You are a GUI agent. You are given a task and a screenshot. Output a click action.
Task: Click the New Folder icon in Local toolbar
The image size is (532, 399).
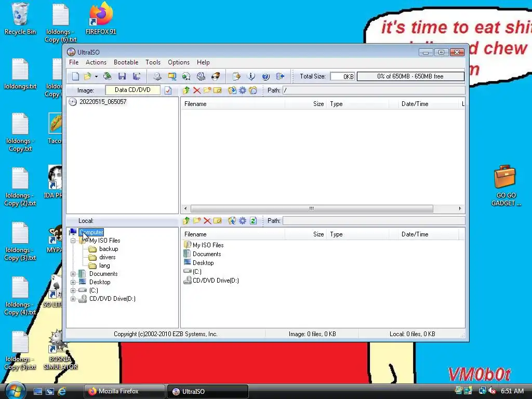coord(197,221)
